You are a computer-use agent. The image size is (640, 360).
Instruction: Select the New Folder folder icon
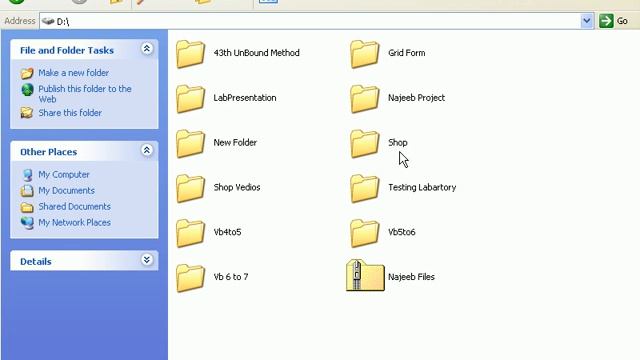coord(190,143)
